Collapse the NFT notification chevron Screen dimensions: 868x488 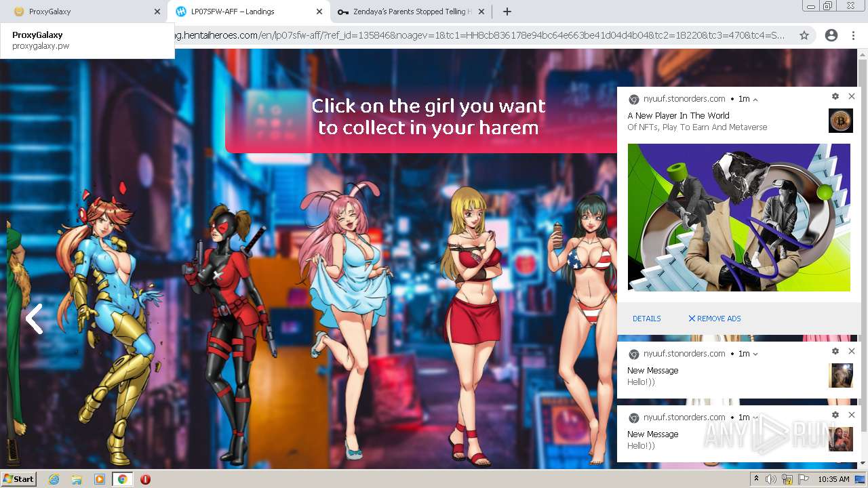click(755, 100)
